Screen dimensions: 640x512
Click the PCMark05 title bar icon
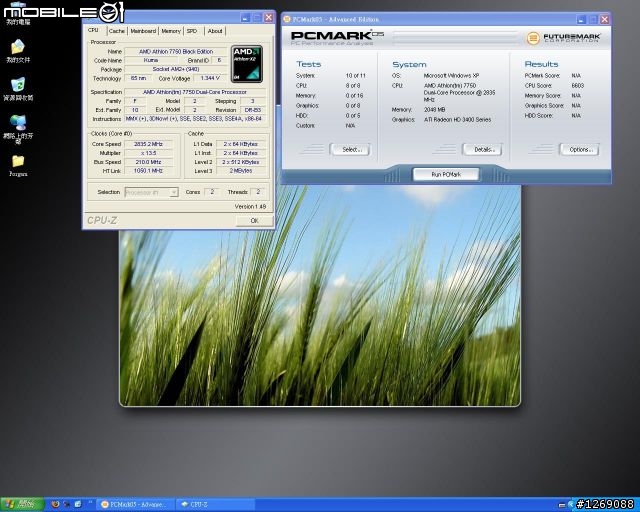[x=287, y=19]
